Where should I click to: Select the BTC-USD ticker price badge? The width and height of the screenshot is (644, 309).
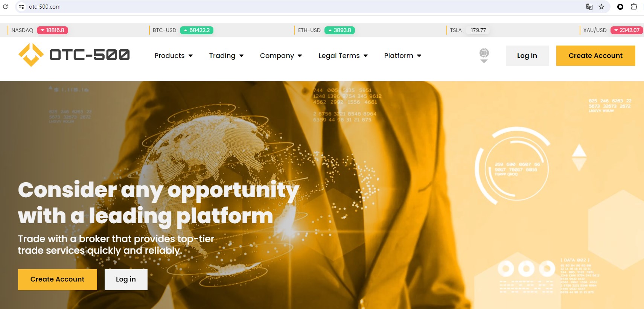point(196,30)
